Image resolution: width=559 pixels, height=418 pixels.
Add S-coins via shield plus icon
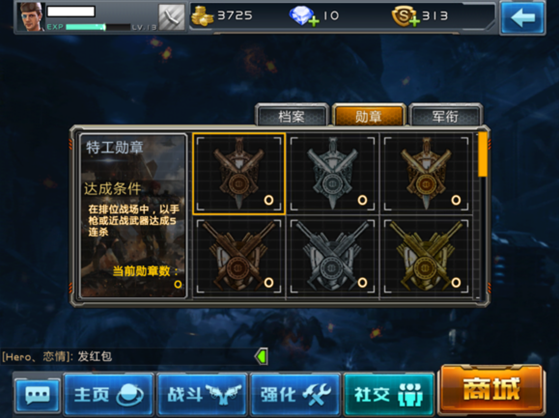[x=414, y=22]
